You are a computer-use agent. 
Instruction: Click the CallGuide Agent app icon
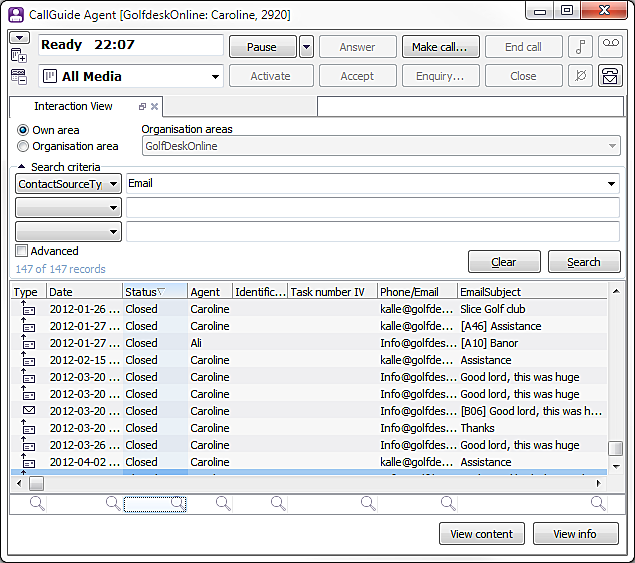(16, 15)
